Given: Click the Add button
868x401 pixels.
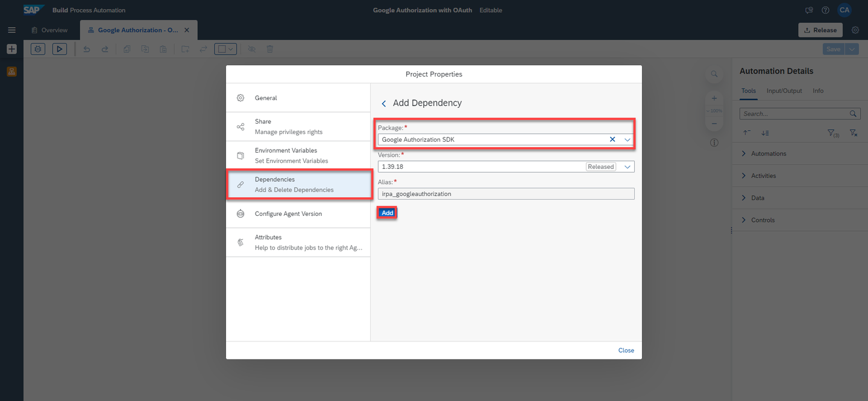Looking at the screenshot, I should point(388,213).
